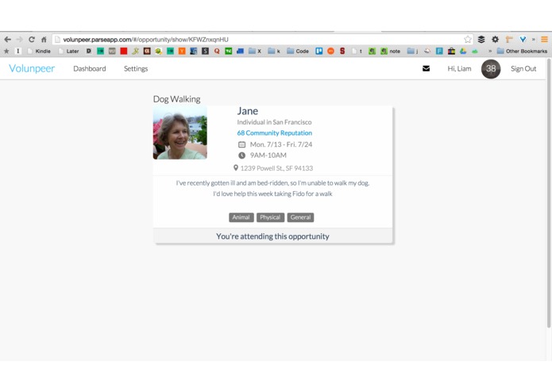
Task: Open the blue V extension icon
Action: 523,40
